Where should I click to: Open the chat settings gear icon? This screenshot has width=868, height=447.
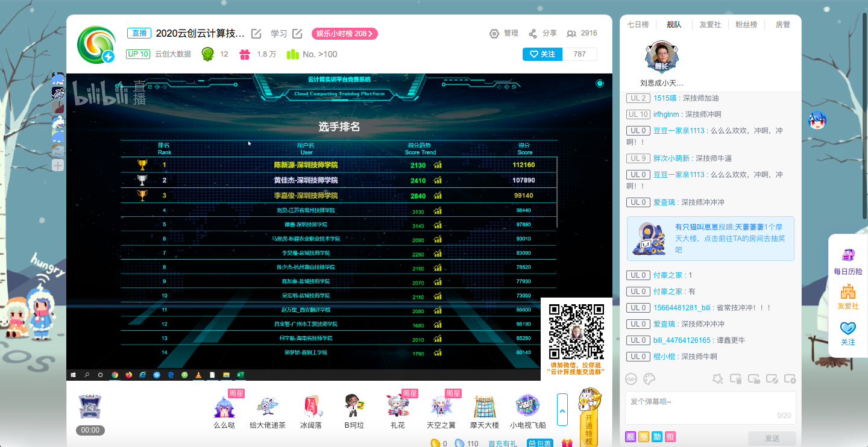click(x=790, y=379)
